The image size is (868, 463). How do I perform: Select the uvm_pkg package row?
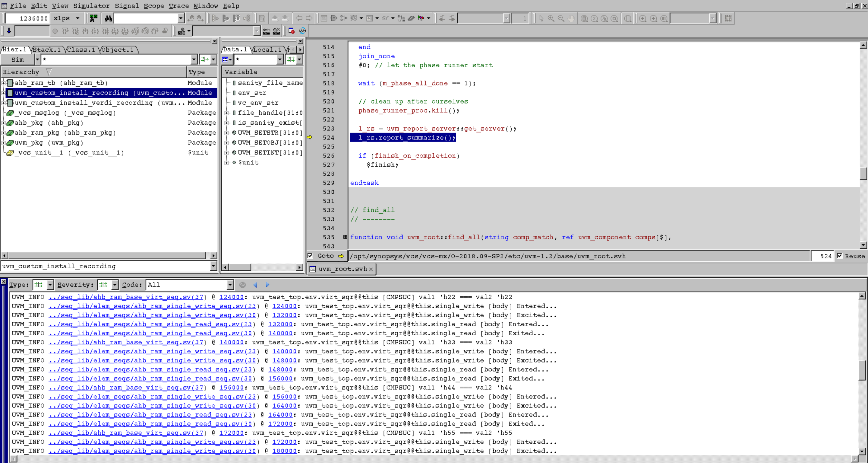(49, 143)
